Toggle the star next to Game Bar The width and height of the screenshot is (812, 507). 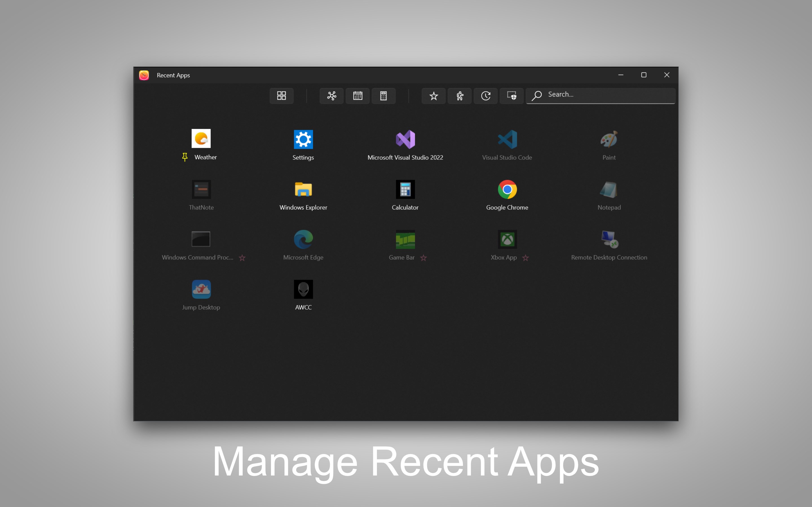423,257
